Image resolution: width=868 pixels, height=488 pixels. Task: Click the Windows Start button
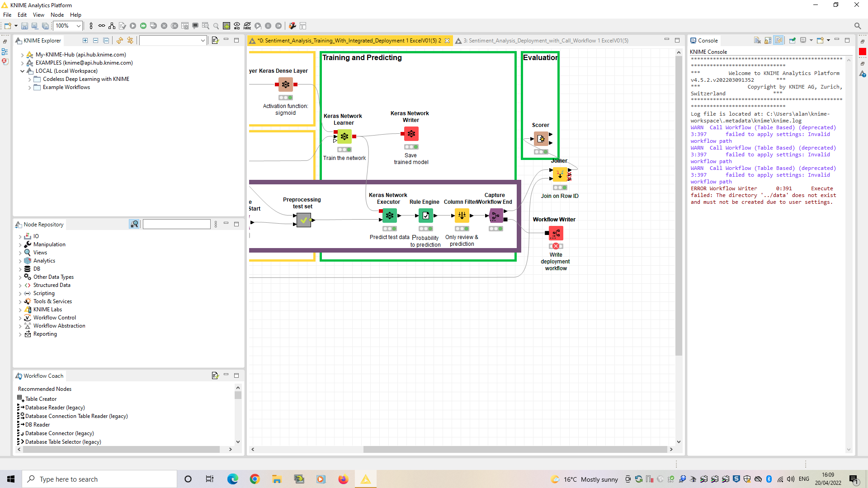point(11,479)
